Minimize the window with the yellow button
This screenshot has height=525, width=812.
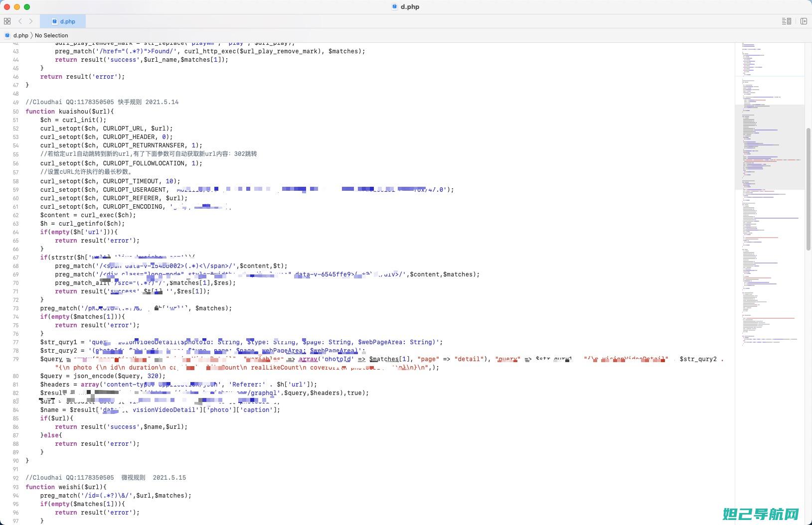click(x=17, y=7)
